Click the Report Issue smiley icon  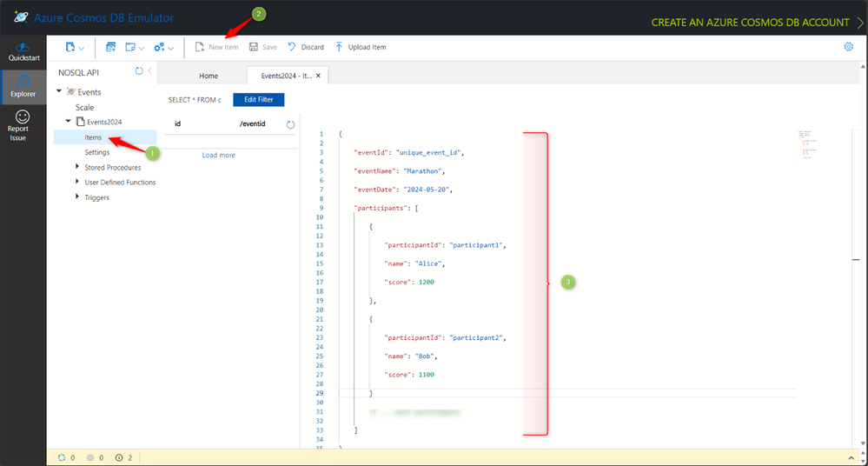point(22,116)
